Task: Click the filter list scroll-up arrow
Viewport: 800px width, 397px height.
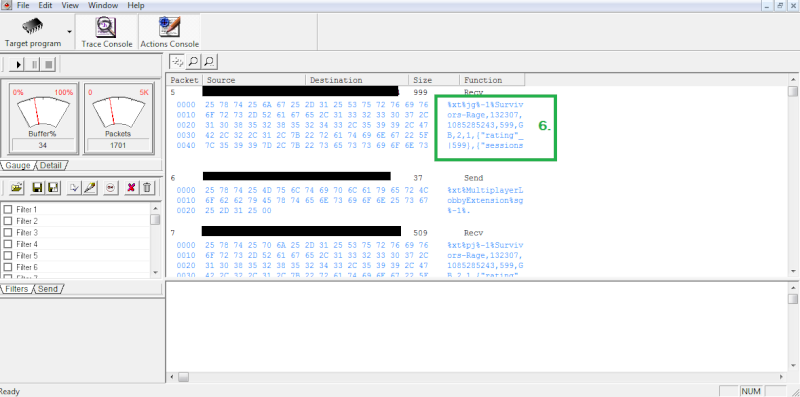Action: (155, 208)
